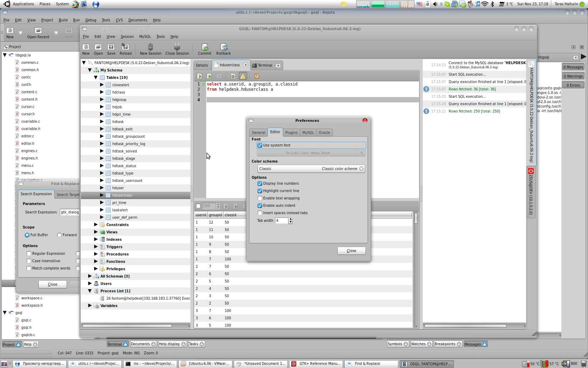Viewport: 588px width, 368px height.
Task: Click the Rollback toolbar icon
Action: click(x=224, y=47)
